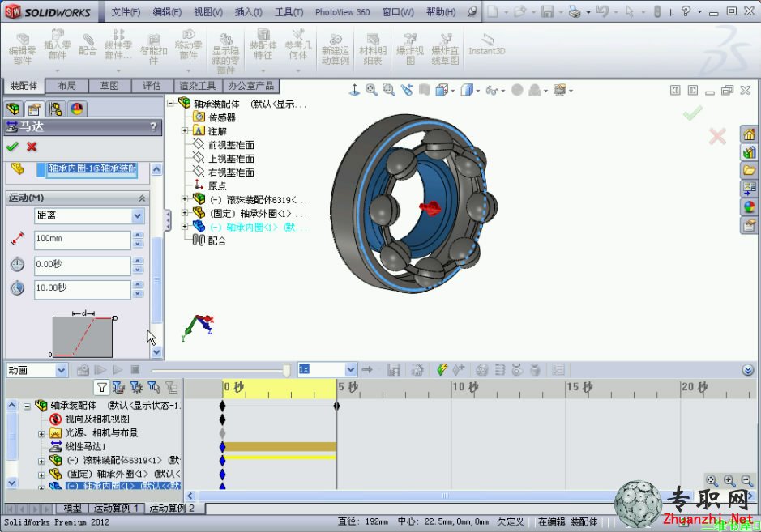761x532 pixels.
Task: Add a motor from the motion toolbar
Action: pyautogui.click(x=481, y=370)
